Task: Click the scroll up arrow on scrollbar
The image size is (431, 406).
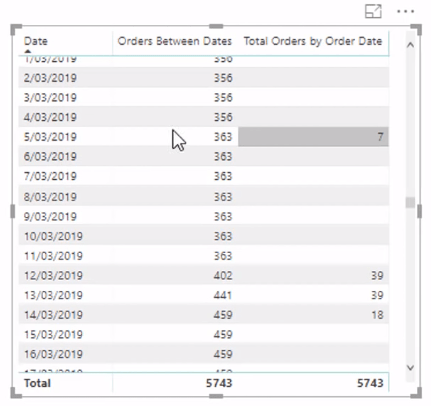Action: click(x=410, y=45)
